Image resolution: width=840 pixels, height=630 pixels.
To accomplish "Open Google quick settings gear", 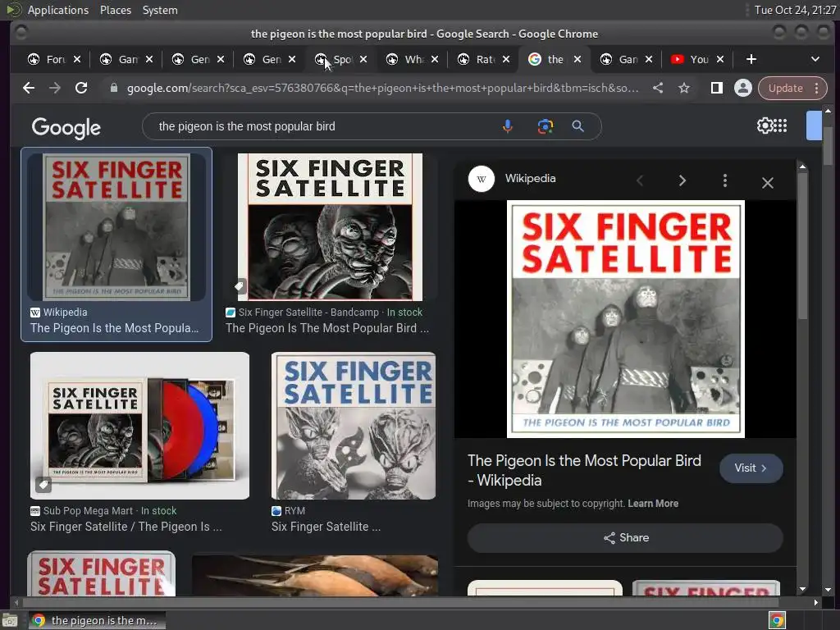I will (765, 126).
